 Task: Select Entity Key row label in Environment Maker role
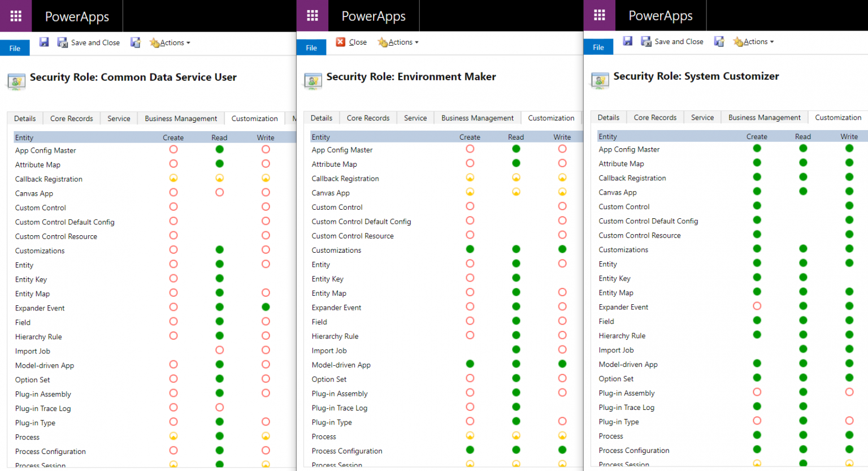pos(328,279)
